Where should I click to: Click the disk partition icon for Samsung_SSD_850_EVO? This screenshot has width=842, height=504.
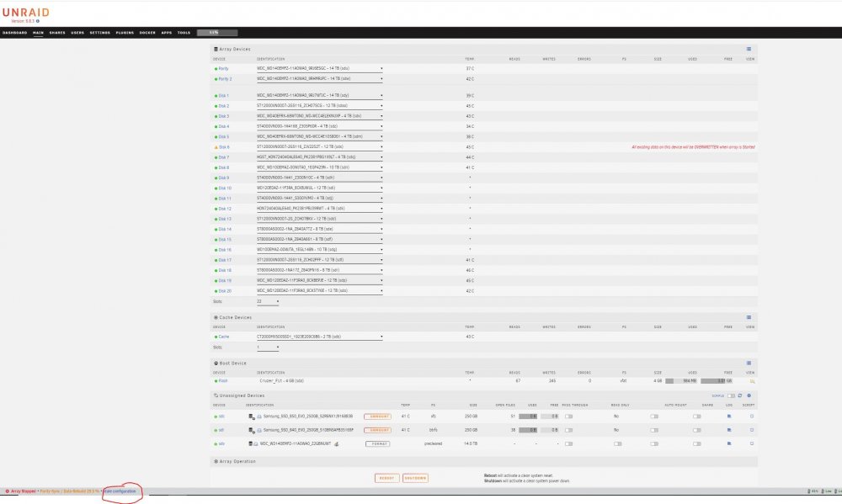[251, 416]
